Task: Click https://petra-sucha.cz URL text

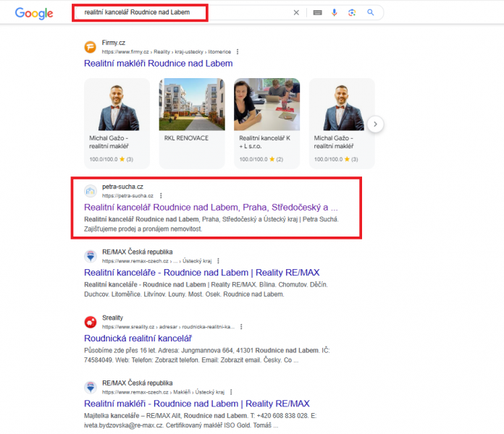Action: pyautogui.click(x=127, y=195)
